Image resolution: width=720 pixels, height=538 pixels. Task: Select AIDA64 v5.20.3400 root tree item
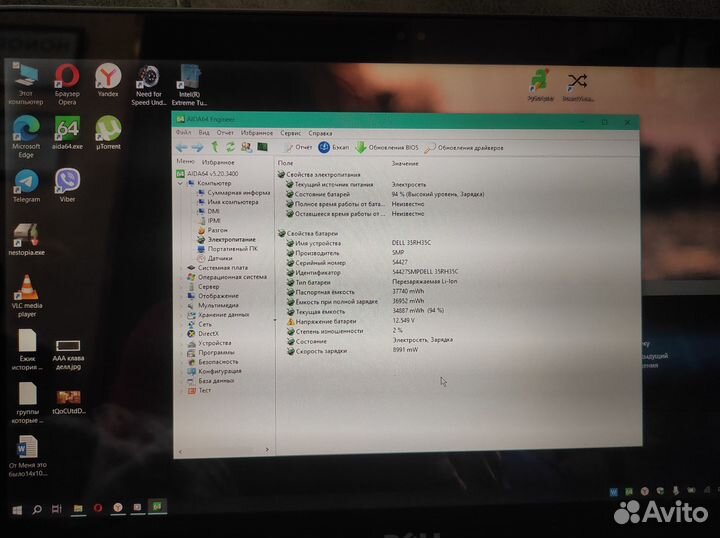click(x=208, y=174)
